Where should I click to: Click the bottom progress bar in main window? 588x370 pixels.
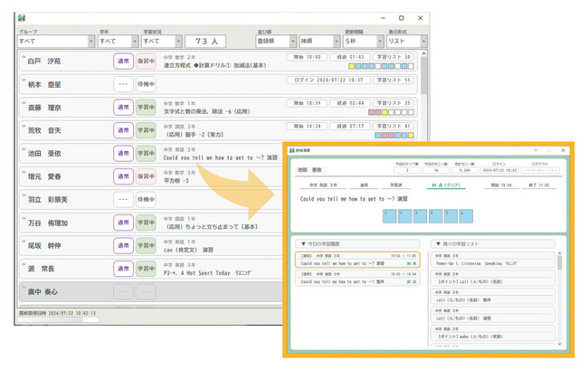coord(58,319)
